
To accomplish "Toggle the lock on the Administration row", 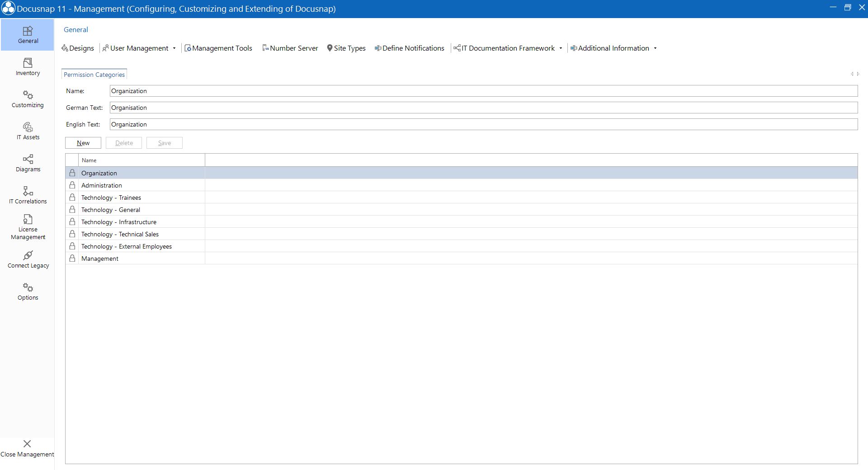I will [x=72, y=185].
